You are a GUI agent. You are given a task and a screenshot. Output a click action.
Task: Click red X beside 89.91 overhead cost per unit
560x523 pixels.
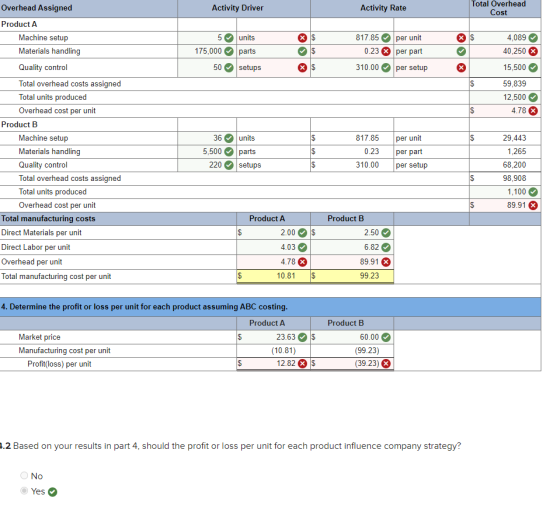tap(533, 205)
